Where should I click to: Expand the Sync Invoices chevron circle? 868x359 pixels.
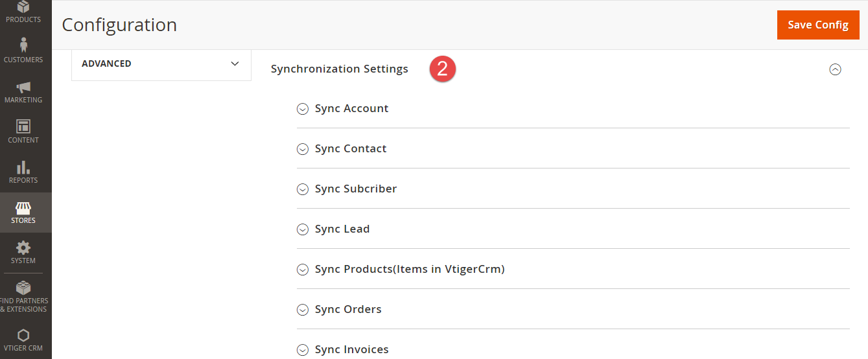[x=302, y=350]
